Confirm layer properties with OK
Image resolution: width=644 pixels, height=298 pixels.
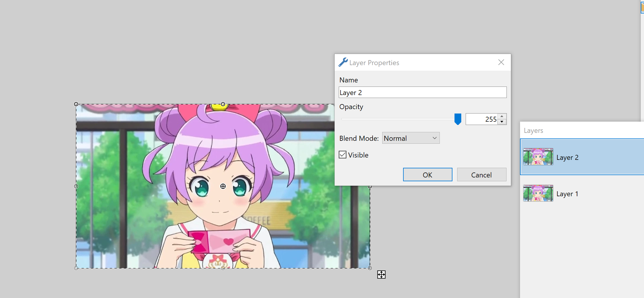coord(427,175)
